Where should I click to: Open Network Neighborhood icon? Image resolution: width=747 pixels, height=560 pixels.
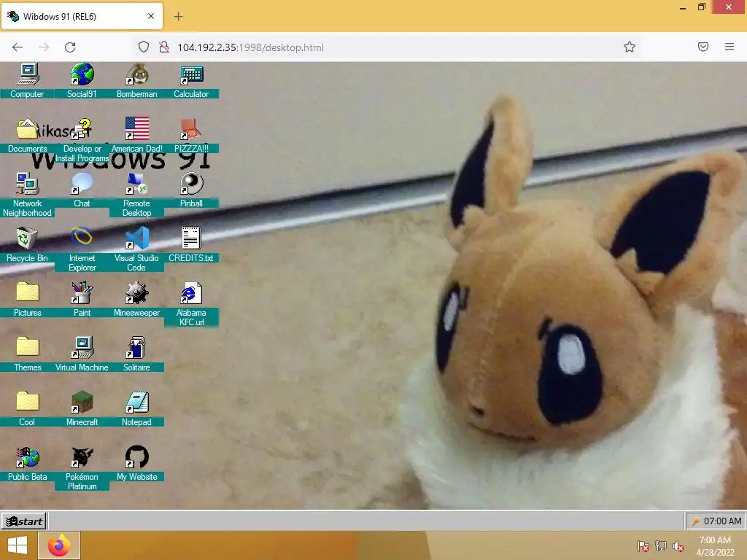27,195
